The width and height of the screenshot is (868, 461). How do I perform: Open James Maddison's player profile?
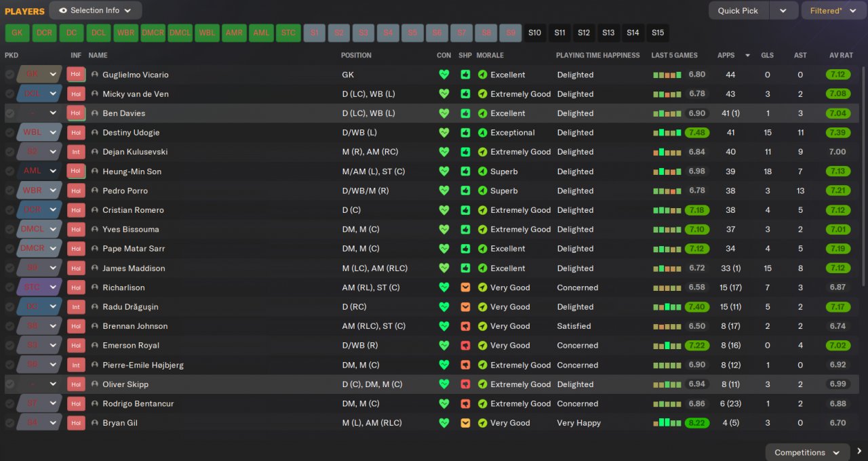coord(134,268)
